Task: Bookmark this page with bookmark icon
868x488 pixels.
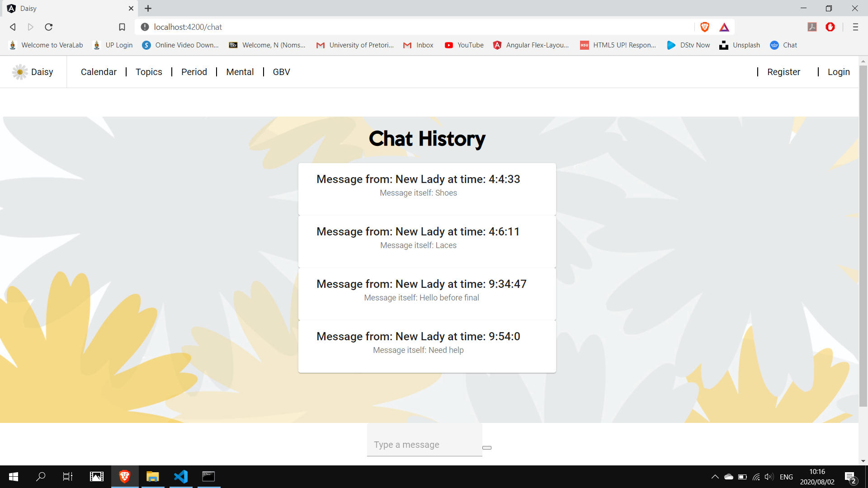Action: click(122, 27)
